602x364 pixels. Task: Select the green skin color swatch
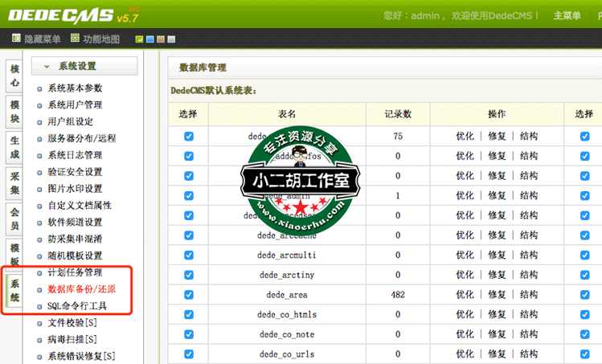coord(140,39)
